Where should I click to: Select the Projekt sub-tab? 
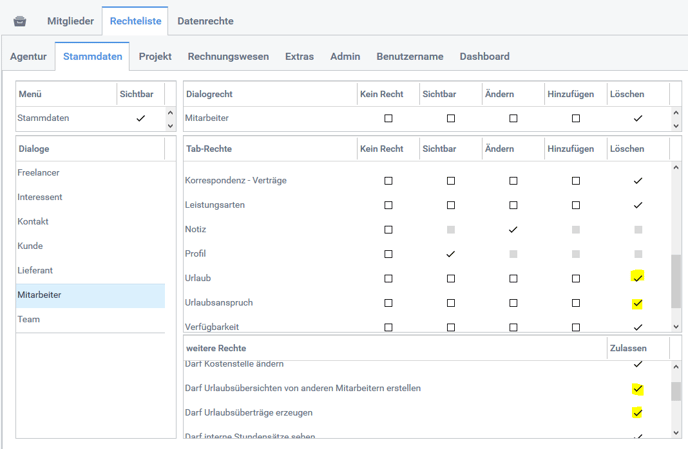pos(155,57)
